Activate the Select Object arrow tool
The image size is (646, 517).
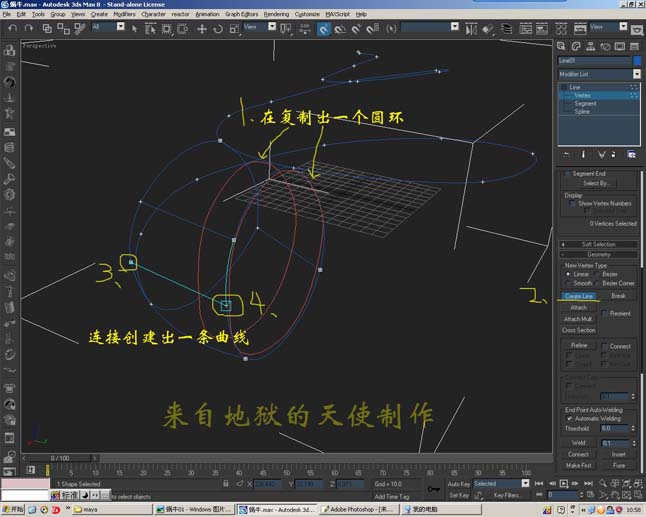coord(134,28)
